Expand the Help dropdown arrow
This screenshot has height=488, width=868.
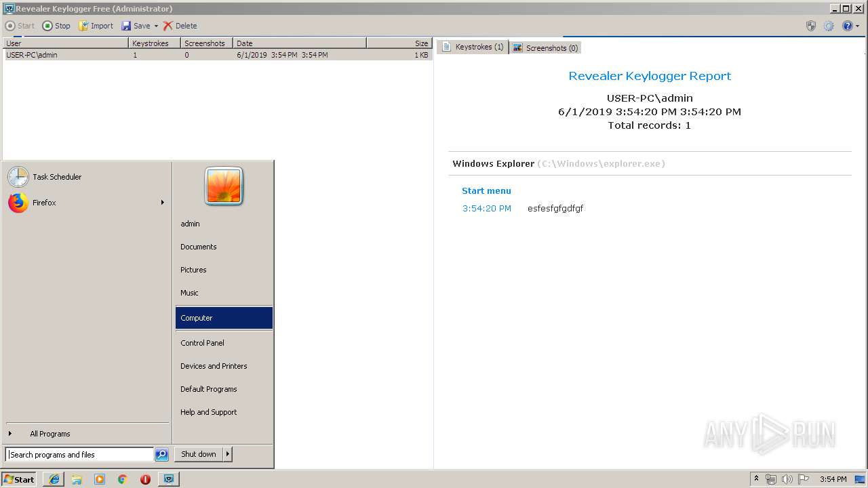pyautogui.click(x=857, y=26)
